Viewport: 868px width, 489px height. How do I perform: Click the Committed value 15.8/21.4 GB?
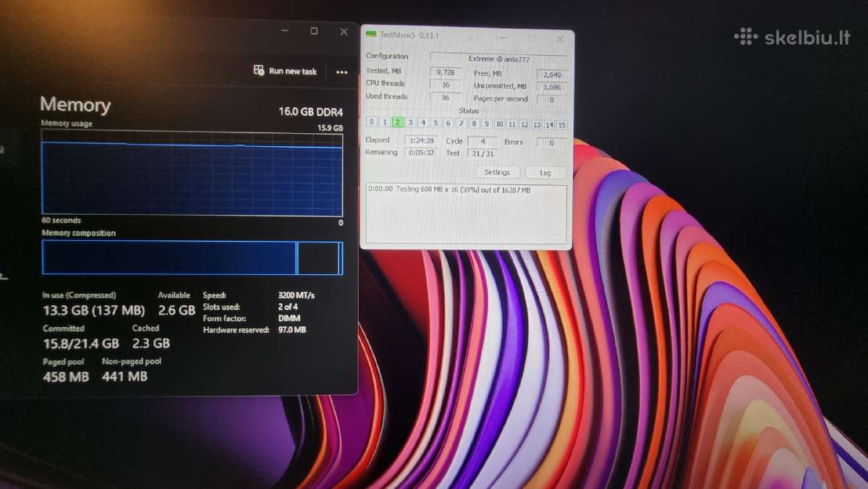81,343
